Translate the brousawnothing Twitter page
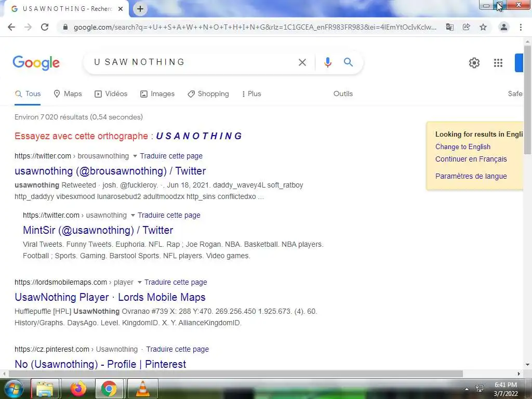Screen dimensions: 532x399 (171, 156)
